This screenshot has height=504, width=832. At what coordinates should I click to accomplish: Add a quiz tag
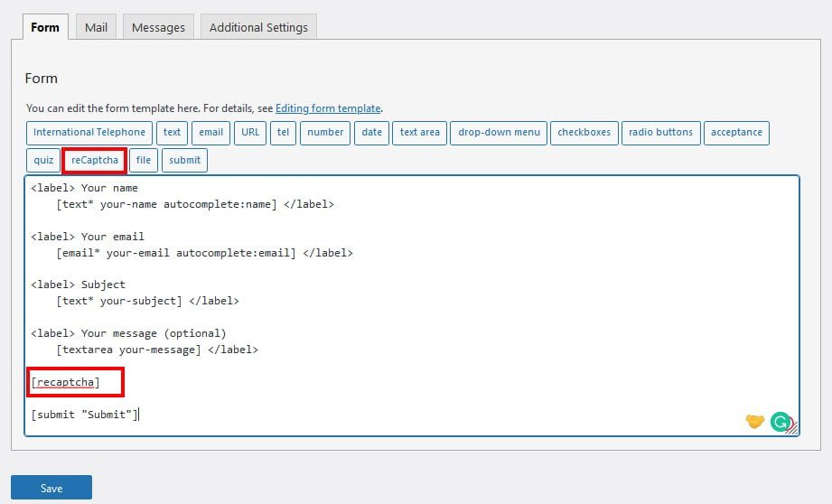click(43, 160)
